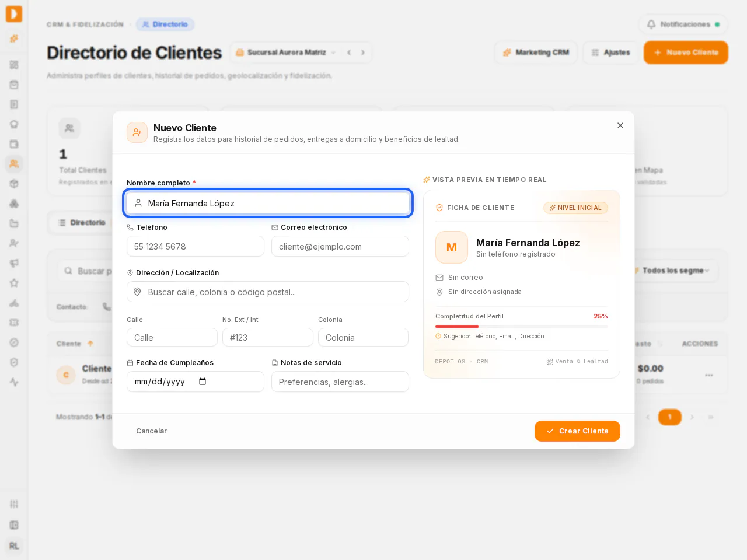Click the NIVEL INICIAL badge
The image size is (747, 560).
click(x=575, y=208)
